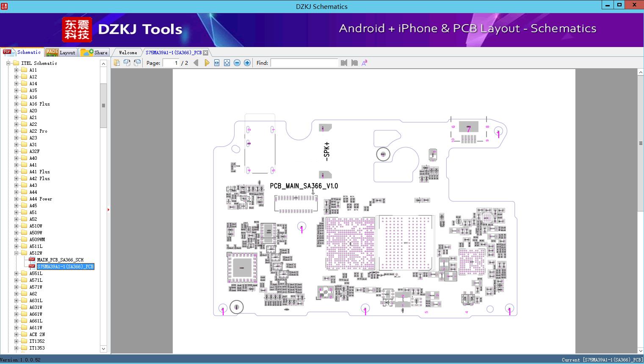Select S75MA39A1-1(SA366)_PCB in the tree
The height and width of the screenshot is (364, 644).
66,267
